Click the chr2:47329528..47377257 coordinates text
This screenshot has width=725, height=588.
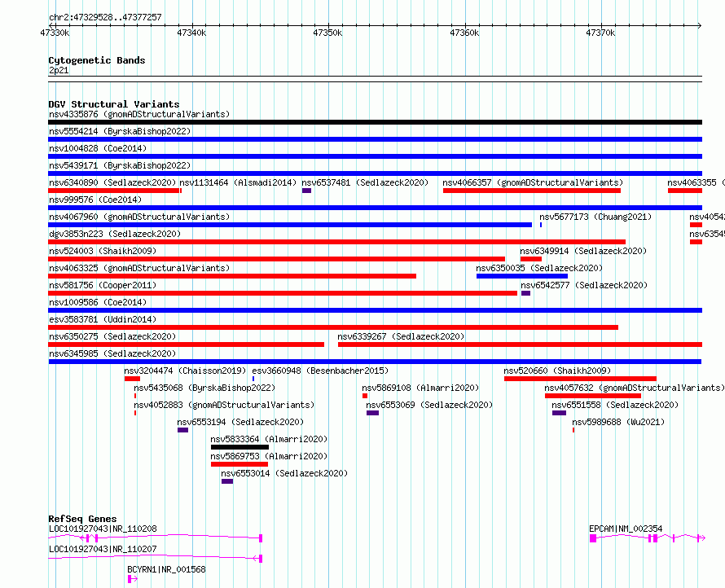click(x=105, y=17)
